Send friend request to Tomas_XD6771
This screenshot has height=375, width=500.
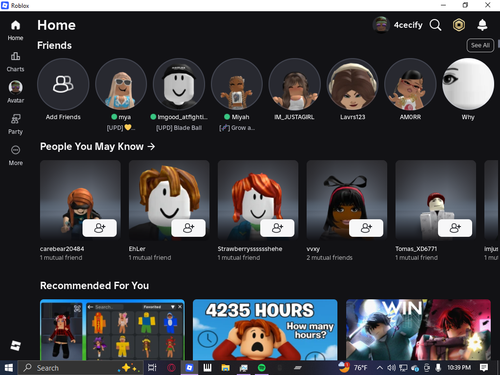pos(455,228)
